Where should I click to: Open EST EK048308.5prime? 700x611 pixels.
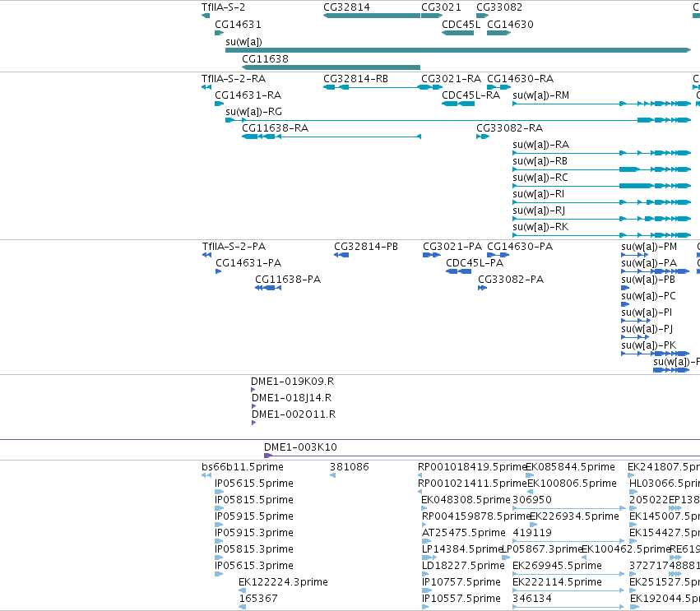(x=466, y=500)
